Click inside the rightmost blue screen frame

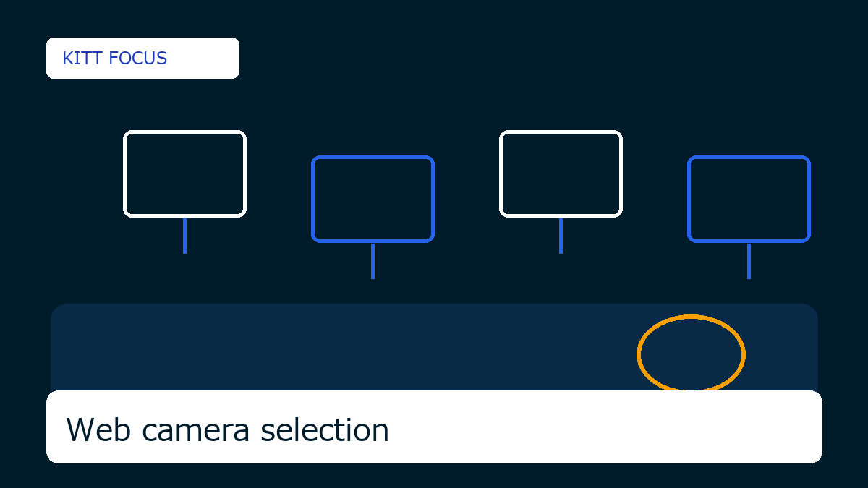pyautogui.click(x=749, y=199)
